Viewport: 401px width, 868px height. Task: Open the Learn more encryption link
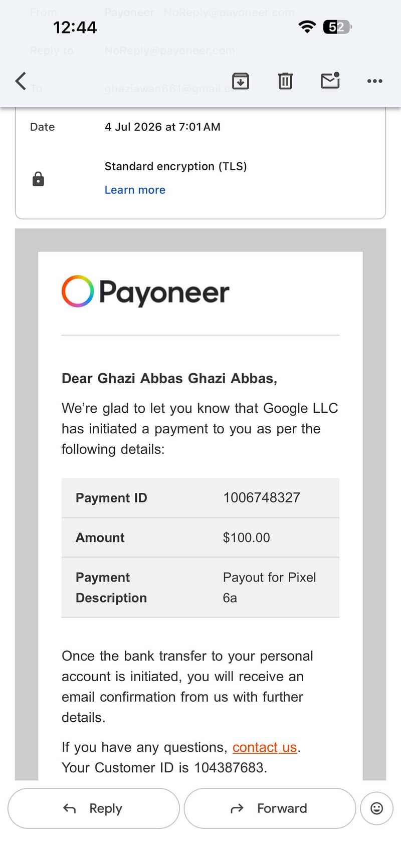[x=135, y=190]
